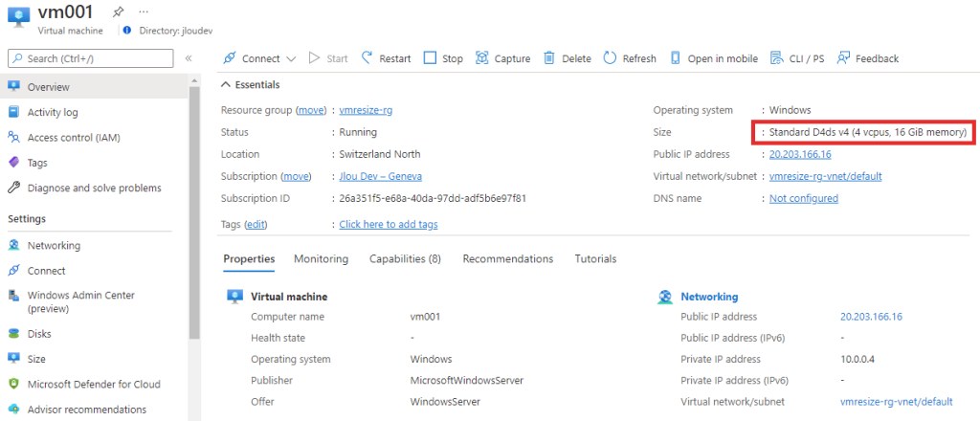Click the Subscription ID value
Screen dimensions: 980x421
coord(433,198)
